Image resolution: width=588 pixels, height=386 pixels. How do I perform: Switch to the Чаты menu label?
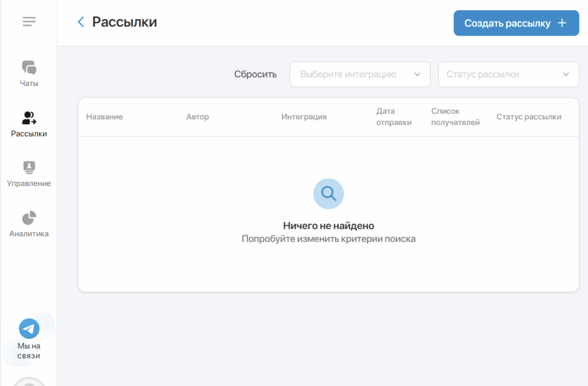29,83
